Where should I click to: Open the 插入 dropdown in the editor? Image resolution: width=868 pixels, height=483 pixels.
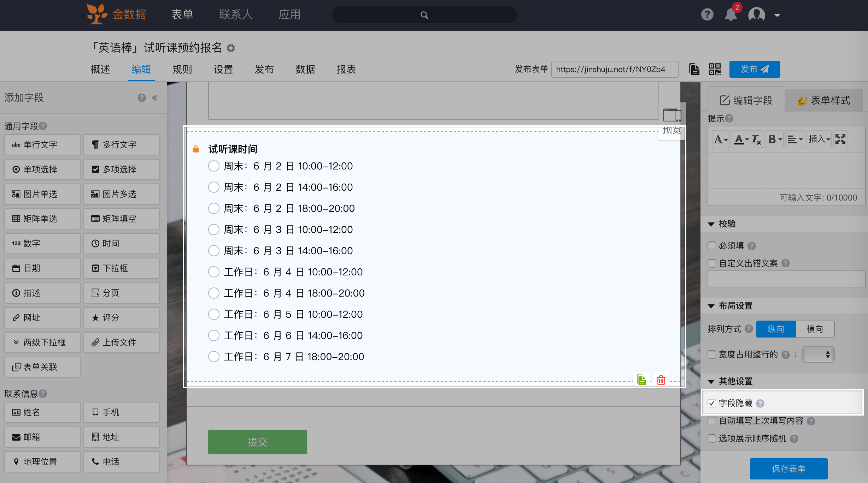(819, 139)
